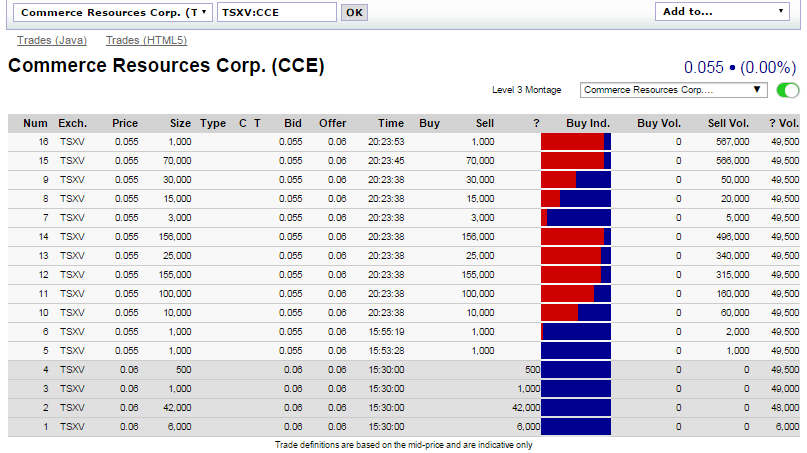Open the Trades (HTML5) link
807x453 pixels.
146,40
